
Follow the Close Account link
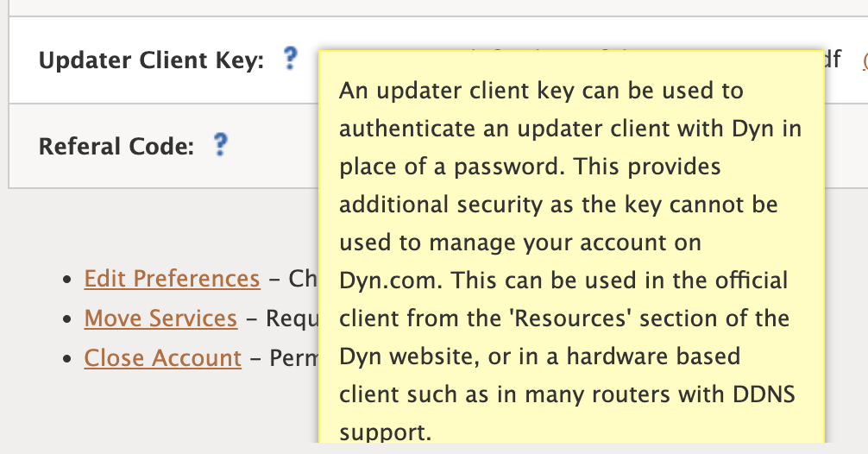(163, 358)
